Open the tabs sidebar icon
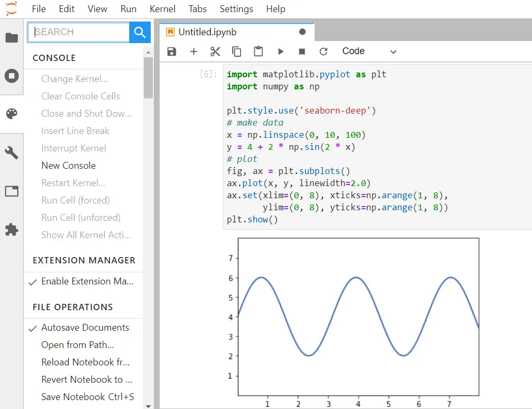 pos(12,191)
